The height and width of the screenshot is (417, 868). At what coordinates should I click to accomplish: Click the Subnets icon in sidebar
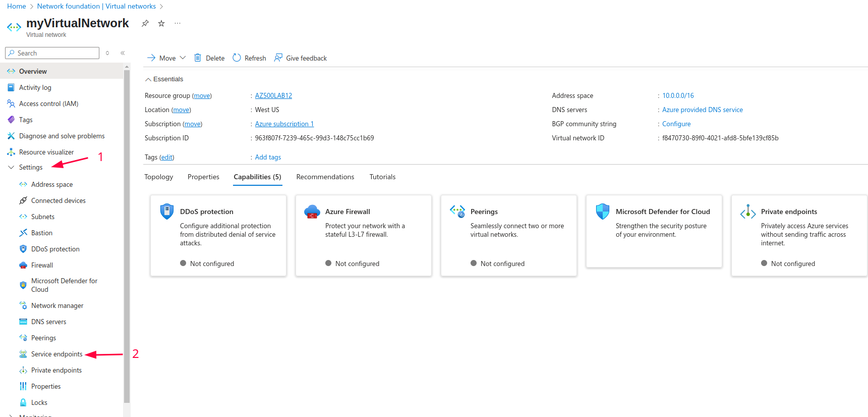[x=23, y=217]
